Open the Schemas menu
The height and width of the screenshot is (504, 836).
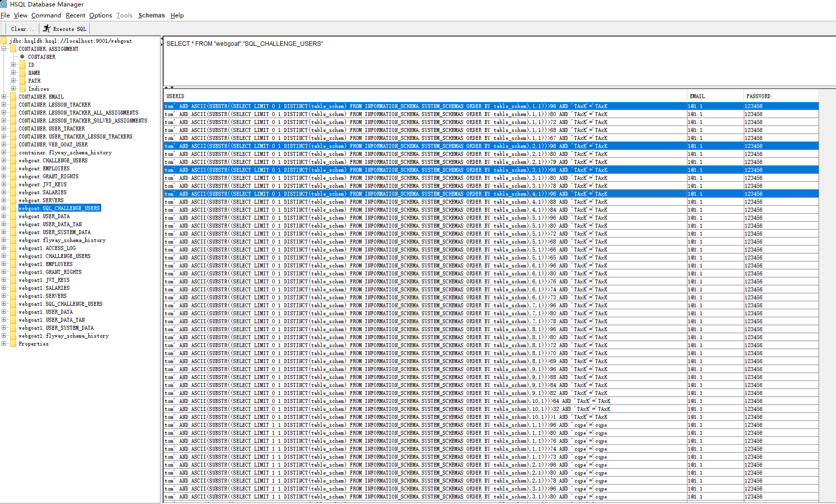point(152,15)
